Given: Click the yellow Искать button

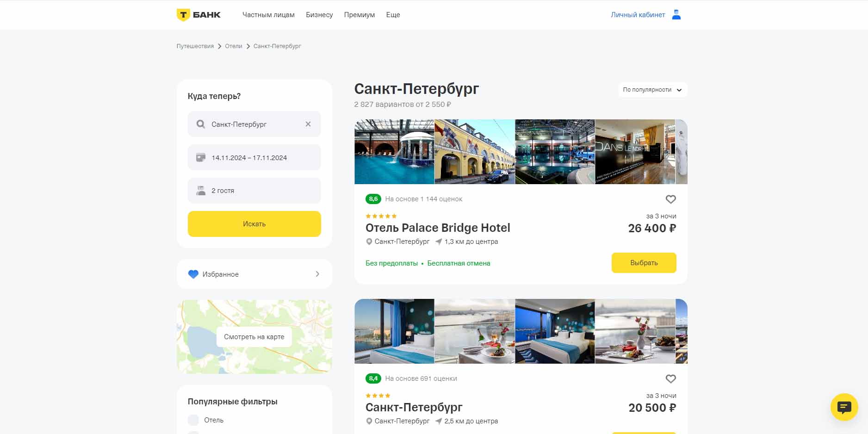Looking at the screenshot, I should point(254,224).
